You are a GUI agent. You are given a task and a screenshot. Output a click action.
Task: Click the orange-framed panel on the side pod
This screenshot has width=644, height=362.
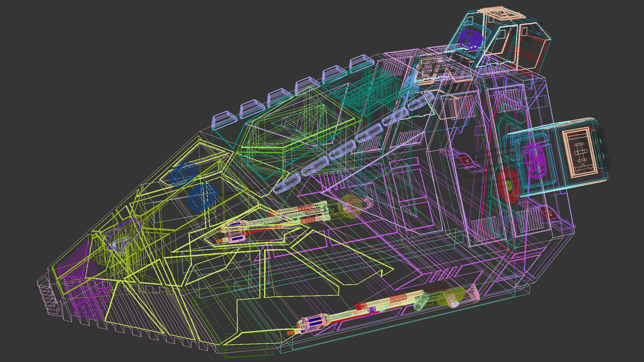(x=581, y=153)
